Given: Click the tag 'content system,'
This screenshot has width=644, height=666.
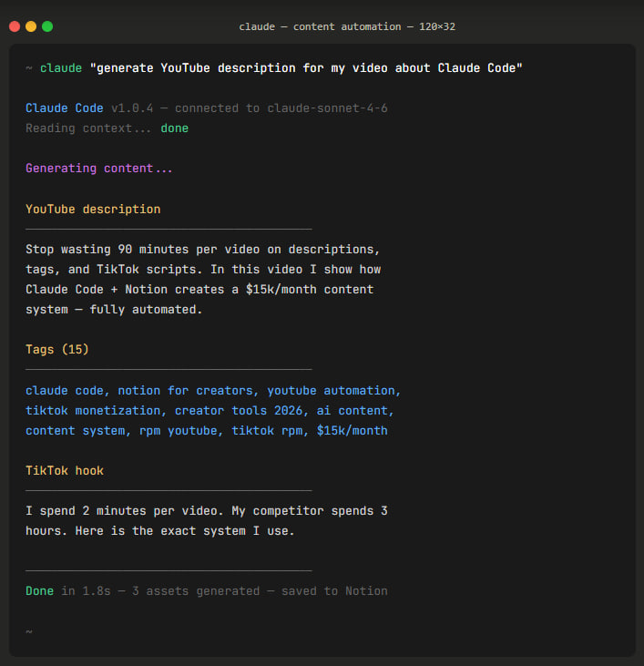Looking at the screenshot, I should [78, 431].
